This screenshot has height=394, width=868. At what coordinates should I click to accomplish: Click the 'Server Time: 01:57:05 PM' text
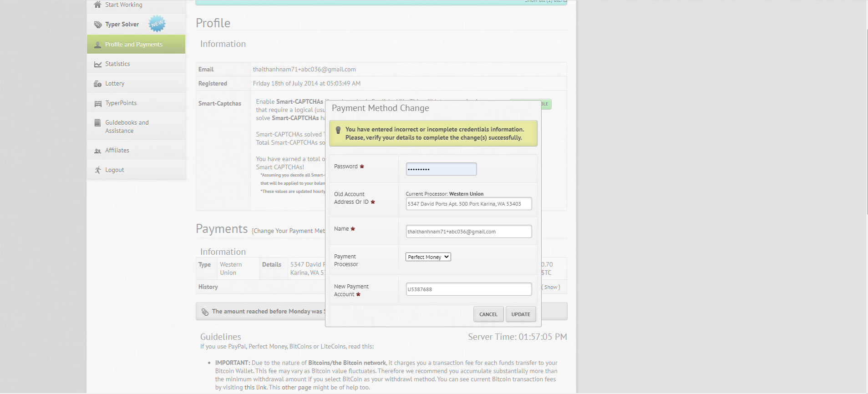coord(518,337)
